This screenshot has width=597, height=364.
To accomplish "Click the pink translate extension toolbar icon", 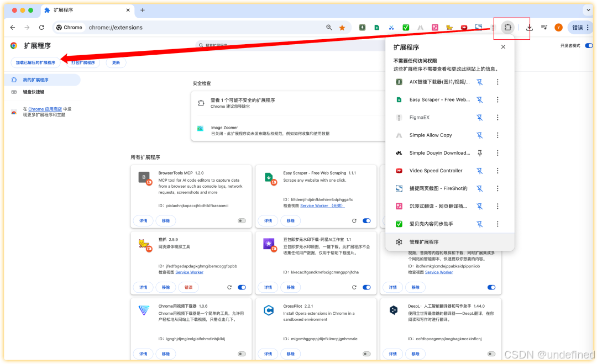I will (435, 28).
